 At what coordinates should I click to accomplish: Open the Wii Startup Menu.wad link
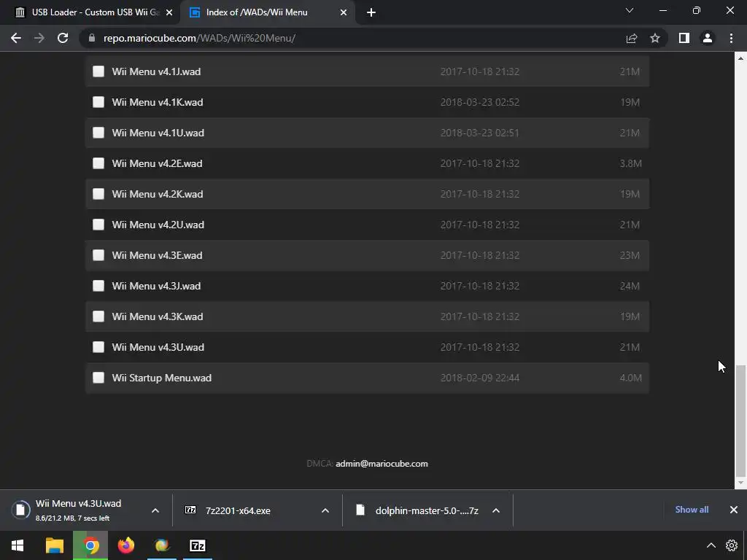coord(161,378)
